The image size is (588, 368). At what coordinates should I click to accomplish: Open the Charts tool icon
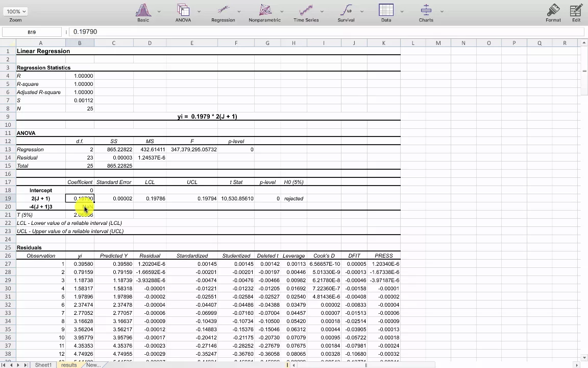pyautogui.click(x=426, y=10)
